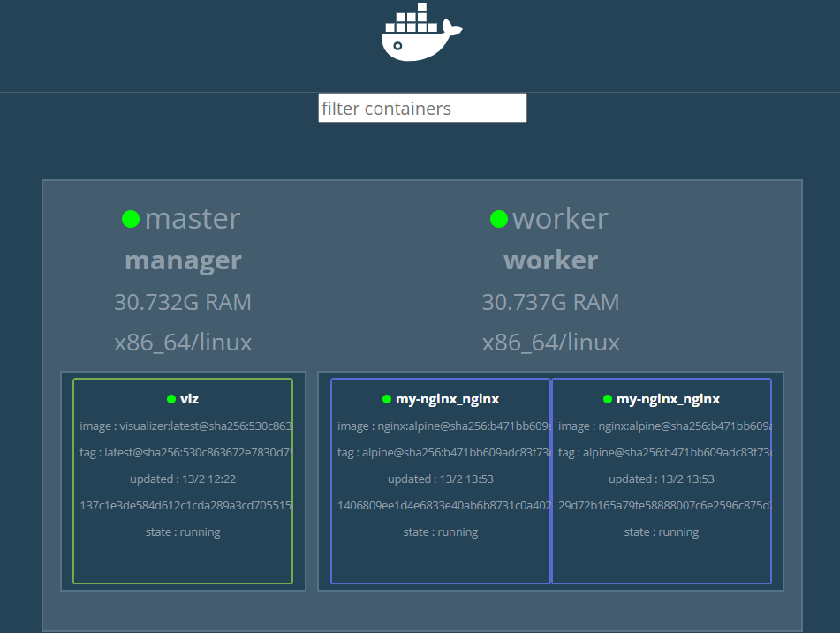Click the green status dot beside master
Viewport: 840px width, 633px height.
pos(131,219)
